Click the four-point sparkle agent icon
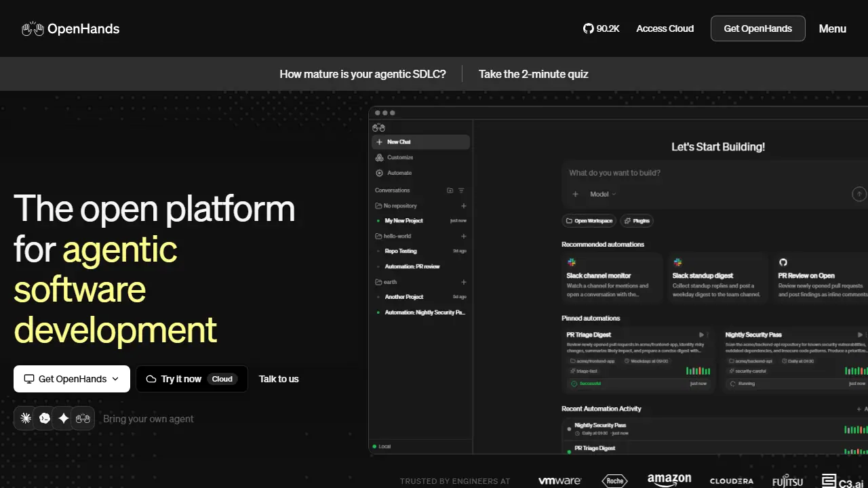The width and height of the screenshot is (868, 488). tap(64, 418)
